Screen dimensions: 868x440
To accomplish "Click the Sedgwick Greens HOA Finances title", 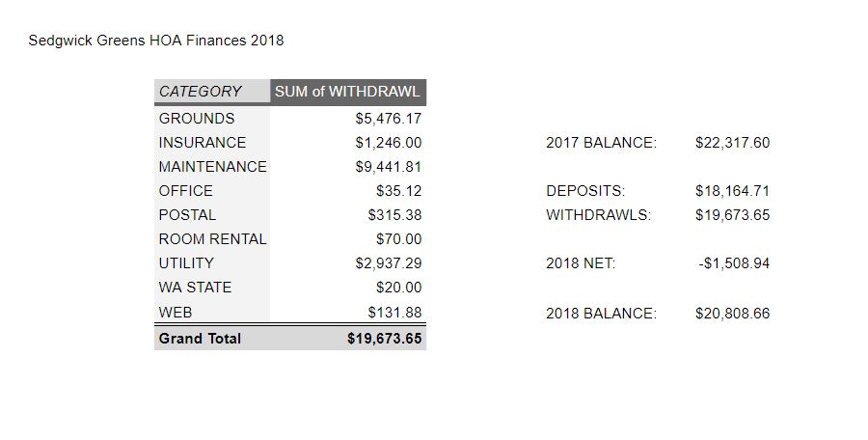I will coord(155,41).
